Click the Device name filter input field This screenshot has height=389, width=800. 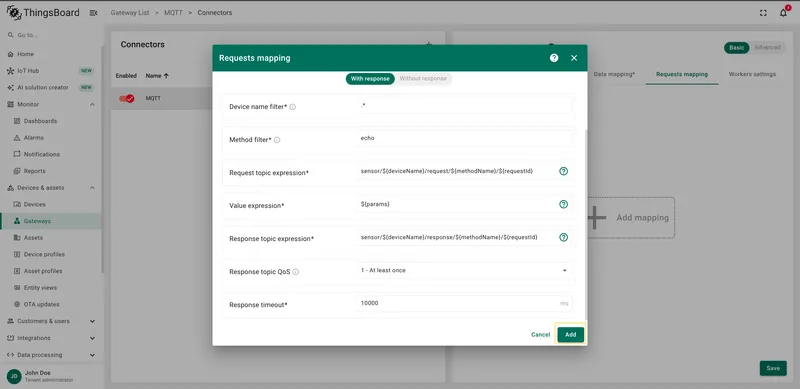tap(464, 106)
